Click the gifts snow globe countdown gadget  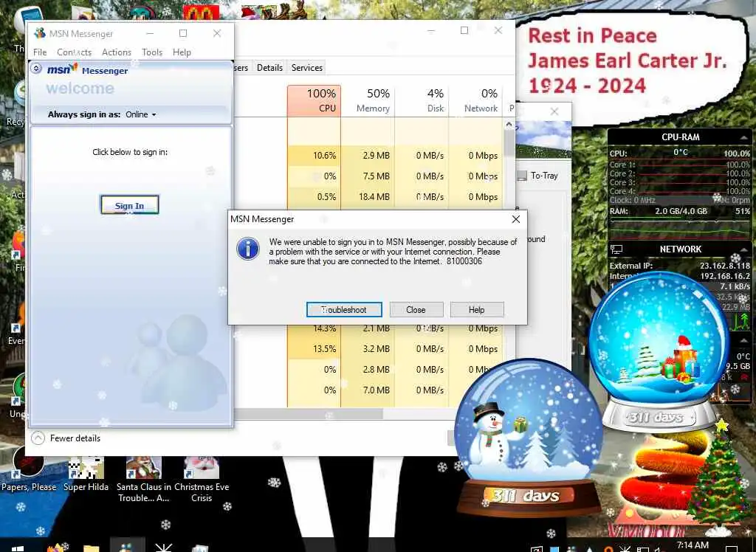pyautogui.click(x=659, y=351)
